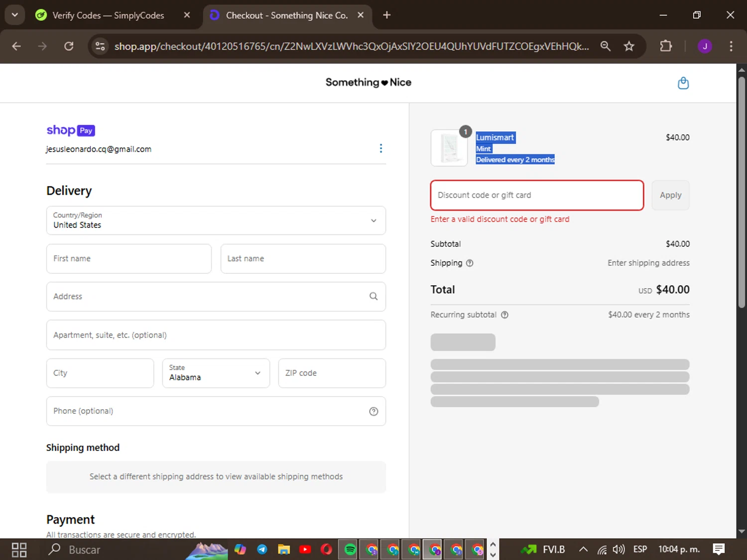Open the three-dot menu beside the email

point(381,148)
